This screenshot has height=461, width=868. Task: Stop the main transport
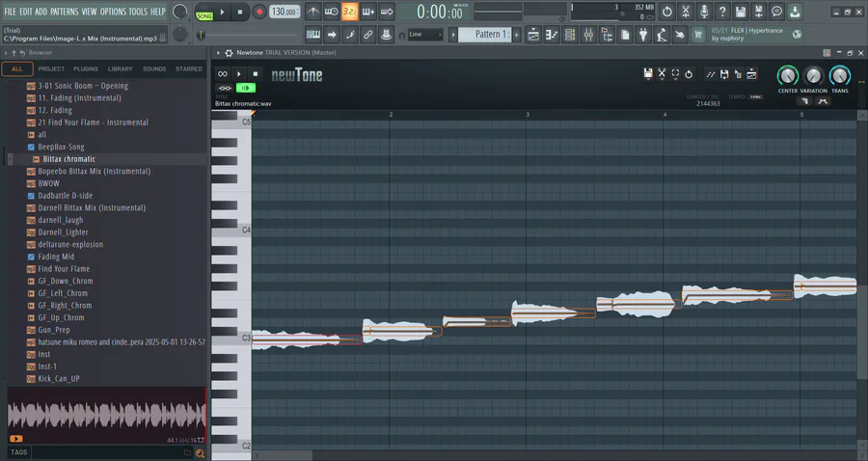[240, 12]
